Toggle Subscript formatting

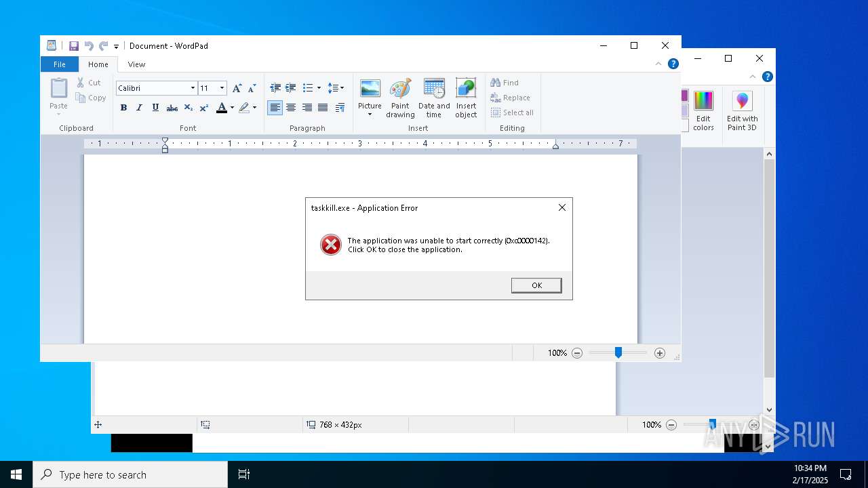tap(189, 108)
